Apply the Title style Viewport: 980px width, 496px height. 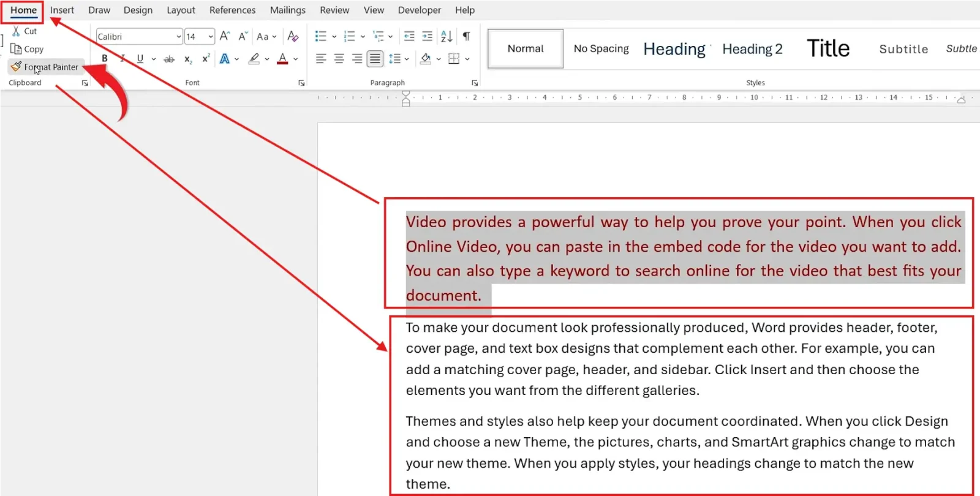tap(828, 48)
